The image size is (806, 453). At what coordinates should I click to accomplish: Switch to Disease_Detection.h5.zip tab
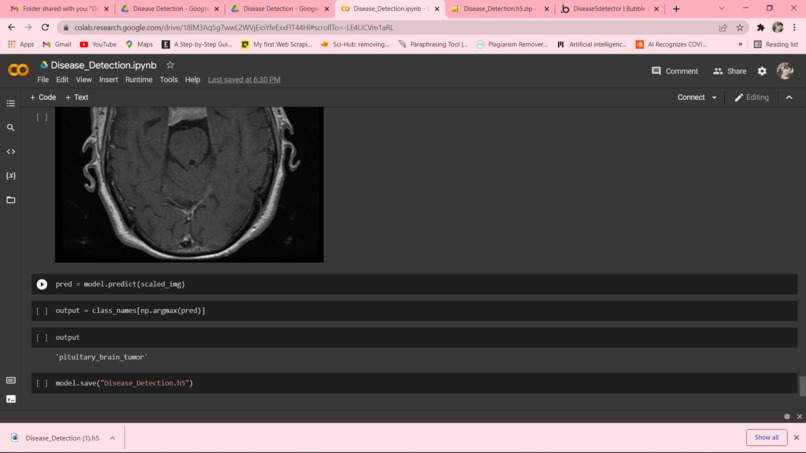click(x=499, y=9)
